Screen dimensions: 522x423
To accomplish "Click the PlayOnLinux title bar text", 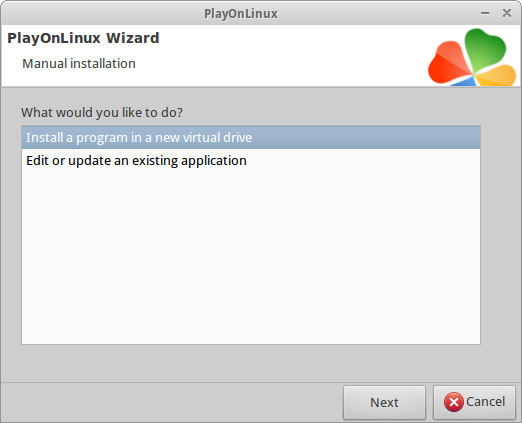I will (x=241, y=14).
